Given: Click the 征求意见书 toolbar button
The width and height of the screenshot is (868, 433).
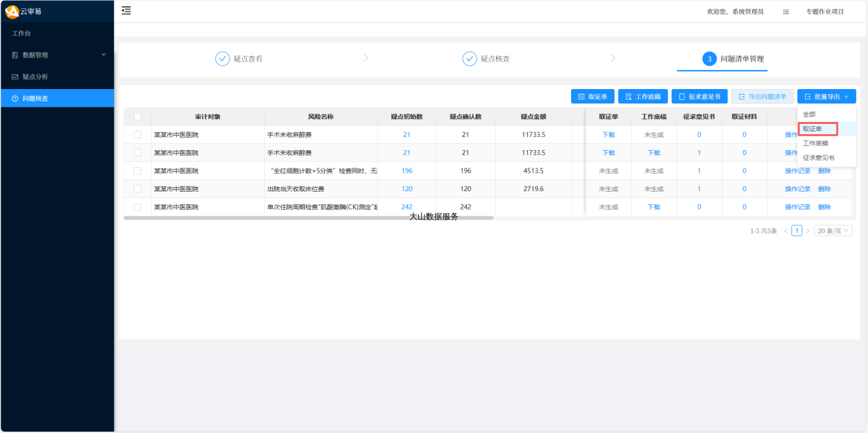Looking at the screenshot, I should point(699,97).
